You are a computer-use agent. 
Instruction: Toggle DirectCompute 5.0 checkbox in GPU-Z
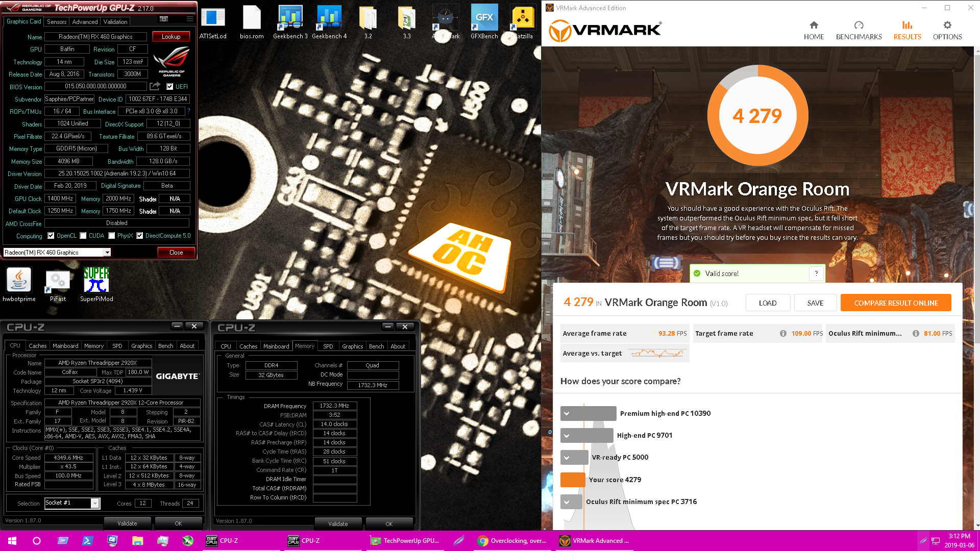point(139,236)
